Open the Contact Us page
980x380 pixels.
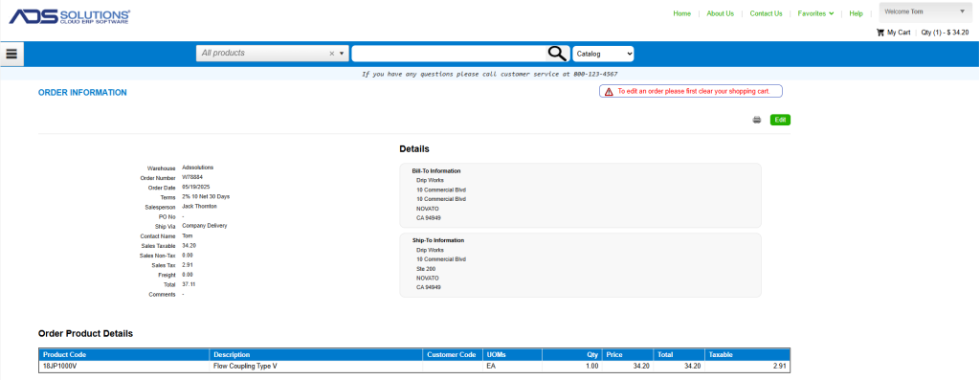point(766,13)
